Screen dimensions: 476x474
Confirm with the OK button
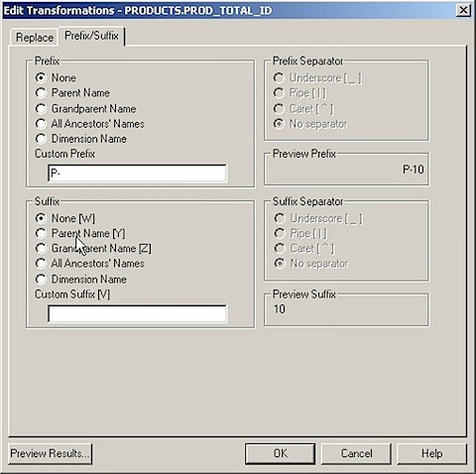pos(280,453)
